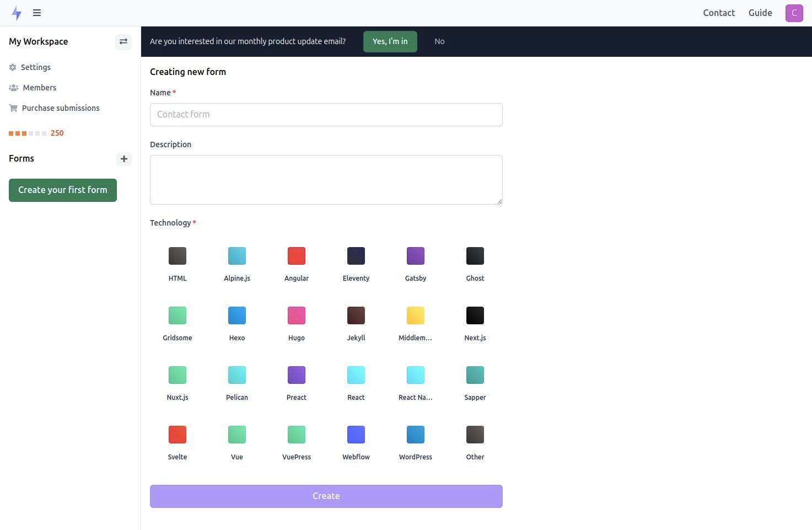Add a new form with the plus icon
The height and width of the screenshot is (530, 812).
point(123,159)
